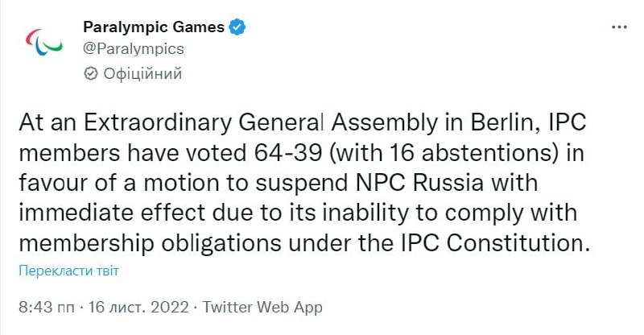Open the three-dot more options menu
Screen dimensions: 644x335
[x=619, y=27]
